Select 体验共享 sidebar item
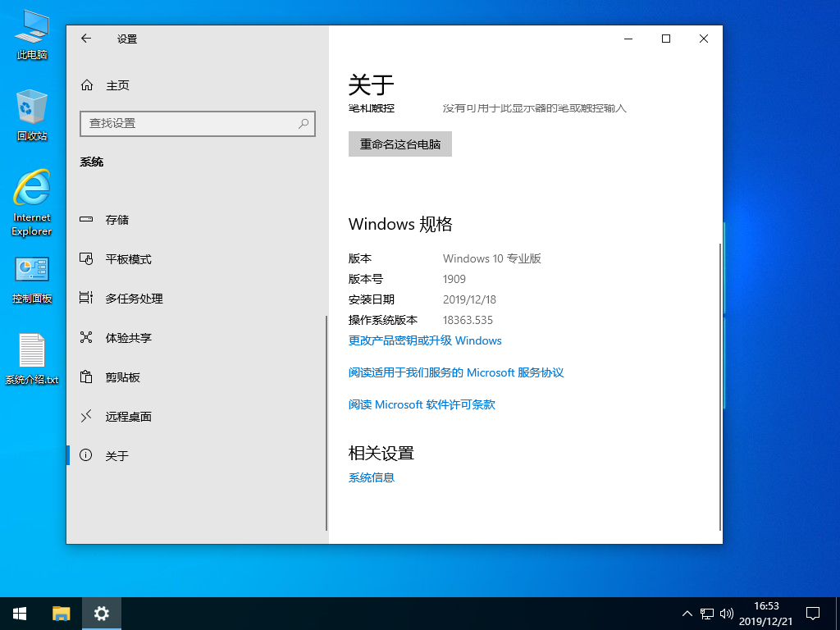This screenshot has width=840, height=630. 128,338
